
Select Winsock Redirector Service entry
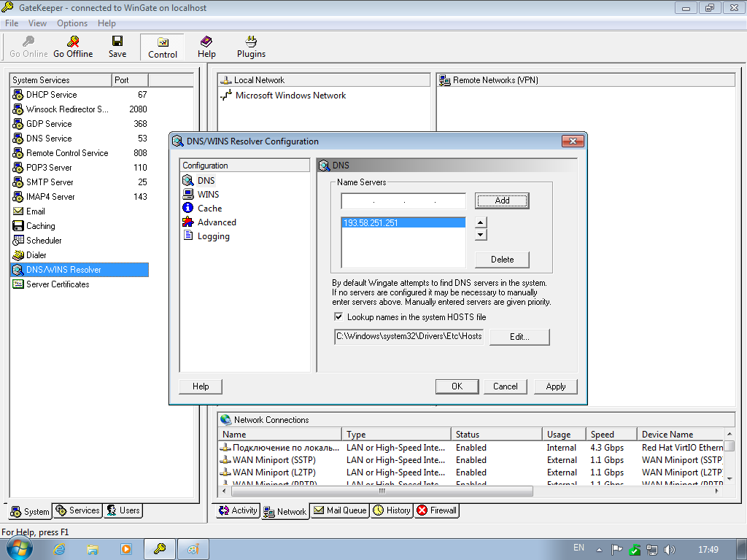click(80, 109)
